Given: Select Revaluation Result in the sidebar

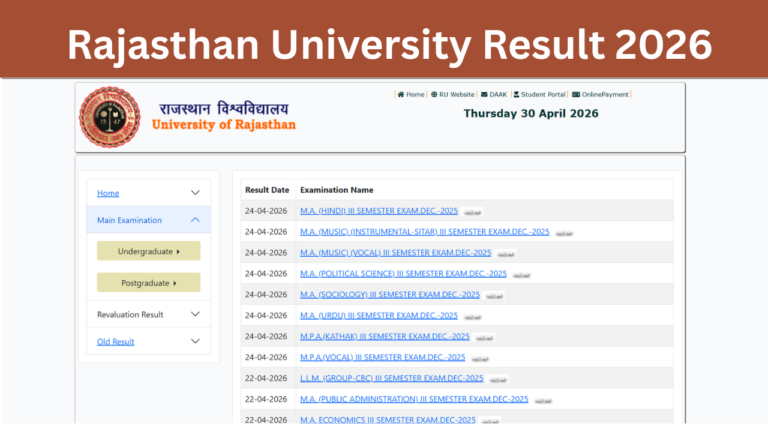Looking at the screenshot, I should [x=130, y=314].
